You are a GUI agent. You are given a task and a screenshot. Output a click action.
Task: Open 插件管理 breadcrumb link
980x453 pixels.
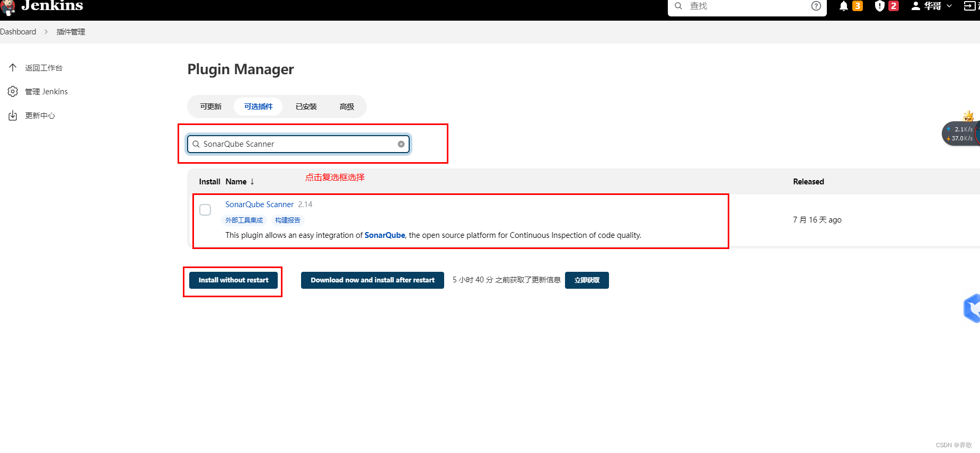71,32
